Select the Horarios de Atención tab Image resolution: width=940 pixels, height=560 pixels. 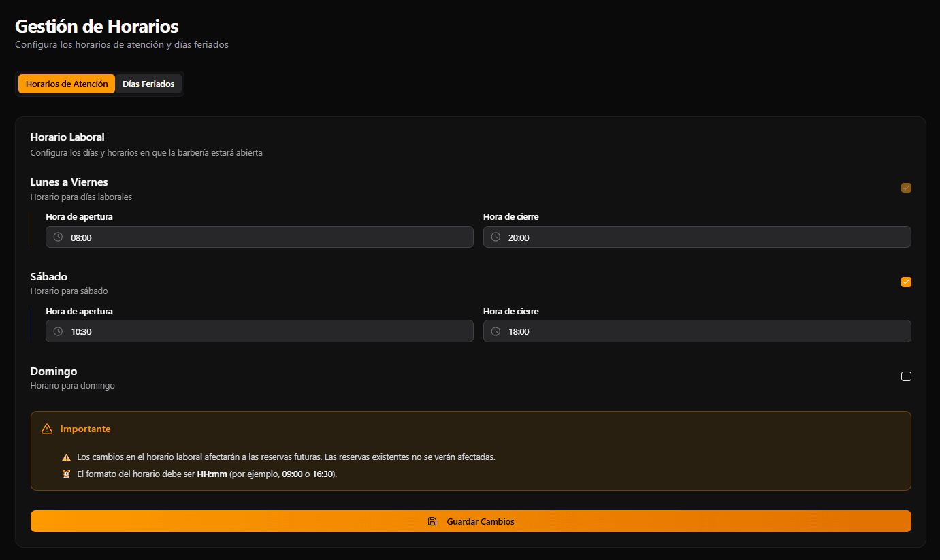coord(67,84)
